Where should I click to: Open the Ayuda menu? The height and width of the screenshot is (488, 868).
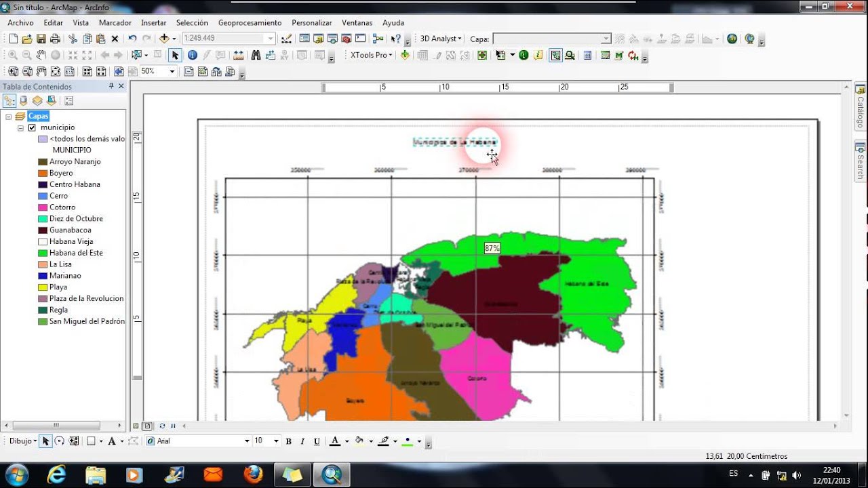point(393,22)
